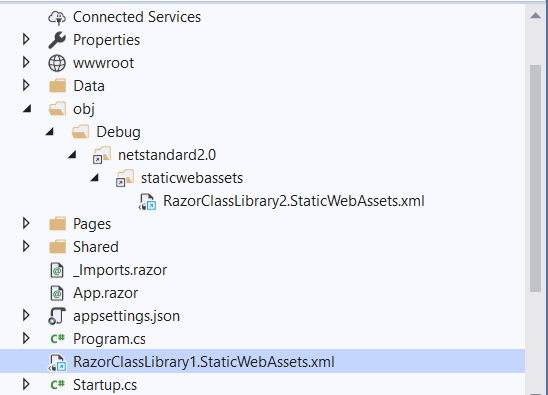548x395 pixels.
Task: Select the netstandard2.0 label
Action: tap(167, 155)
